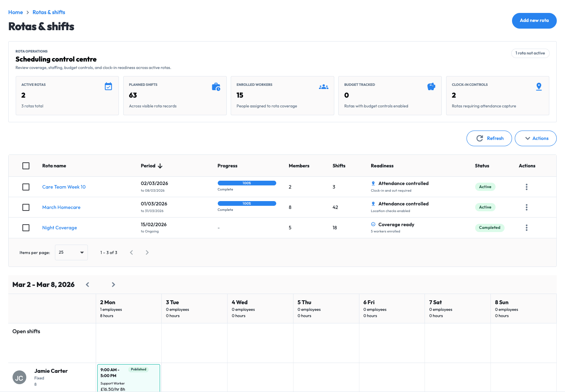Click the Status column header
The width and height of the screenshot is (565, 392).
tap(482, 166)
